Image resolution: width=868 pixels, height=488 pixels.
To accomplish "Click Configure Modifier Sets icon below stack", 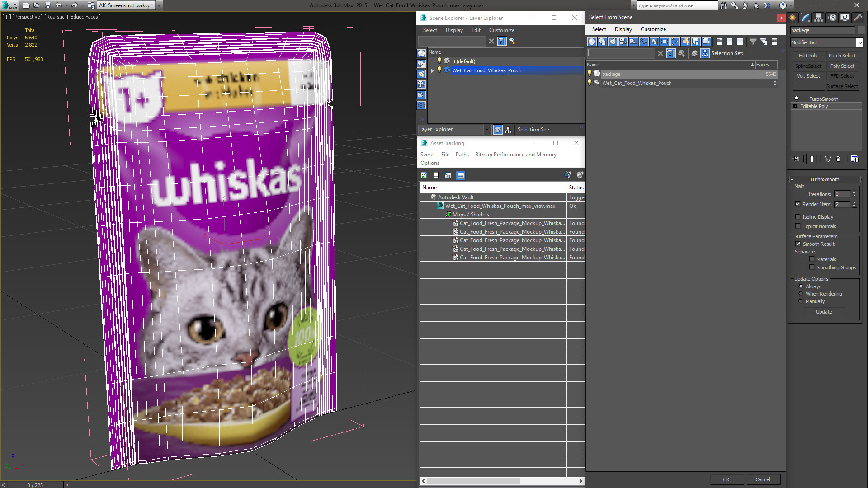I will (x=854, y=159).
